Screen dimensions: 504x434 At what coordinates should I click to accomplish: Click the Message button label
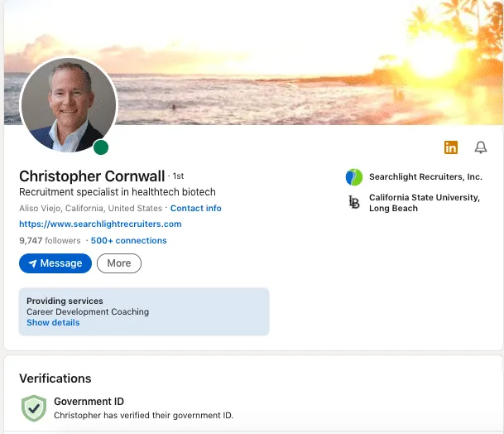click(61, 263)
